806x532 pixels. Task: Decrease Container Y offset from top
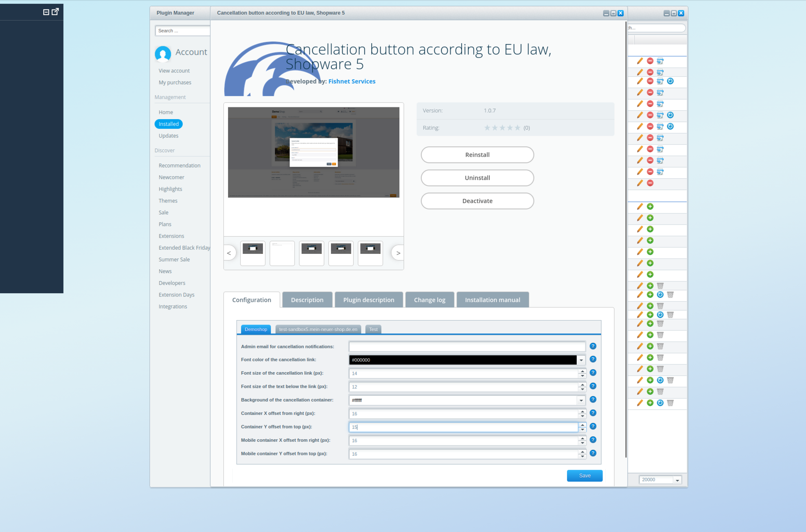(583, 429)
